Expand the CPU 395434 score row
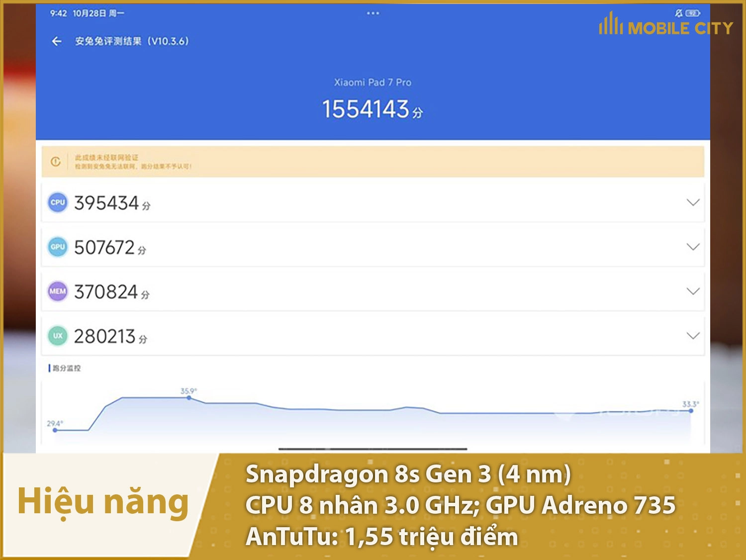 point(373,202)
